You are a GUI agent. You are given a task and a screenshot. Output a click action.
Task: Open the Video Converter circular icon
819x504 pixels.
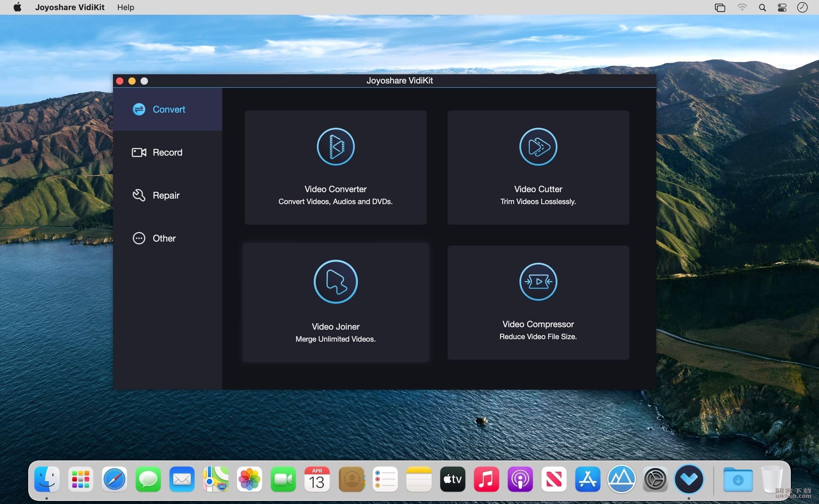pos(335,147)
